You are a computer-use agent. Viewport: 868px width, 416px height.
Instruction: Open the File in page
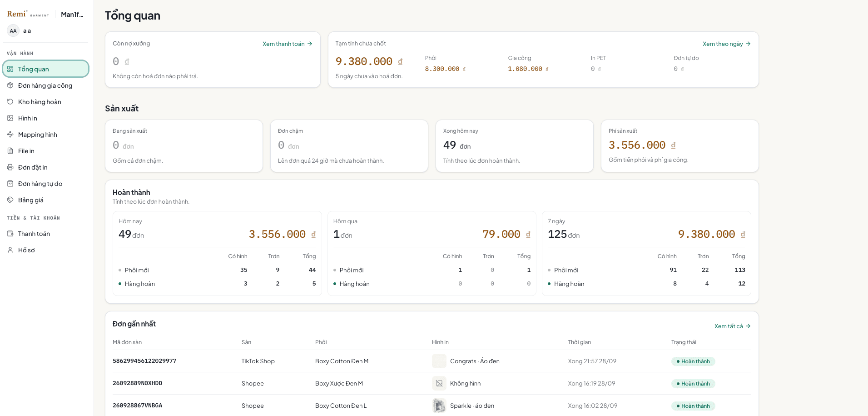[x=46, y=151]
